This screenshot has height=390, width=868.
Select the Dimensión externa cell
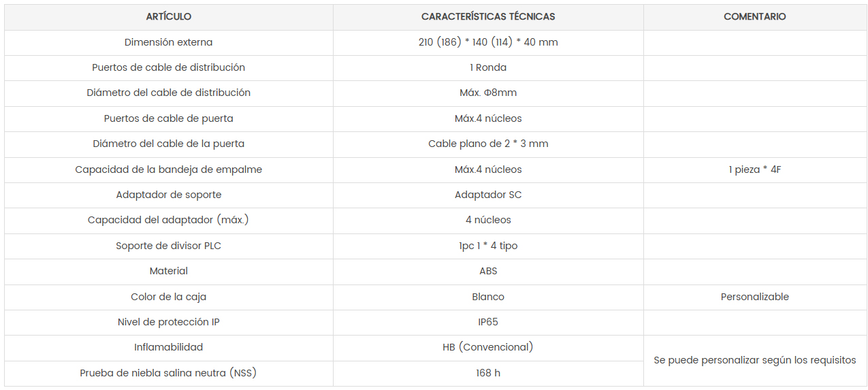(x=169, y=42)
